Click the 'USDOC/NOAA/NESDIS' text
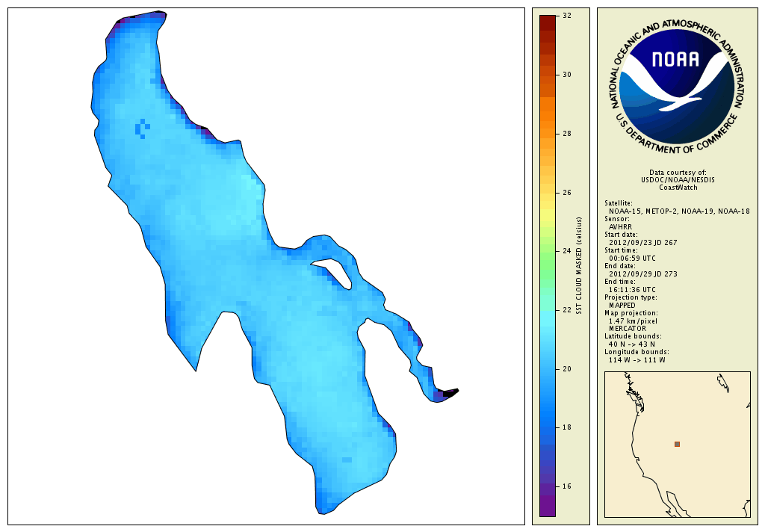 pos(678,179)
